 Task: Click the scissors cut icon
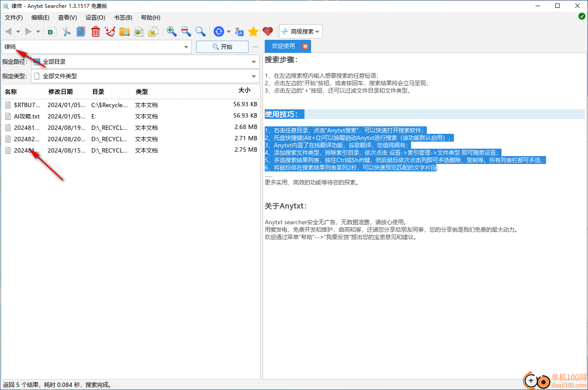[x=66, y=31]
